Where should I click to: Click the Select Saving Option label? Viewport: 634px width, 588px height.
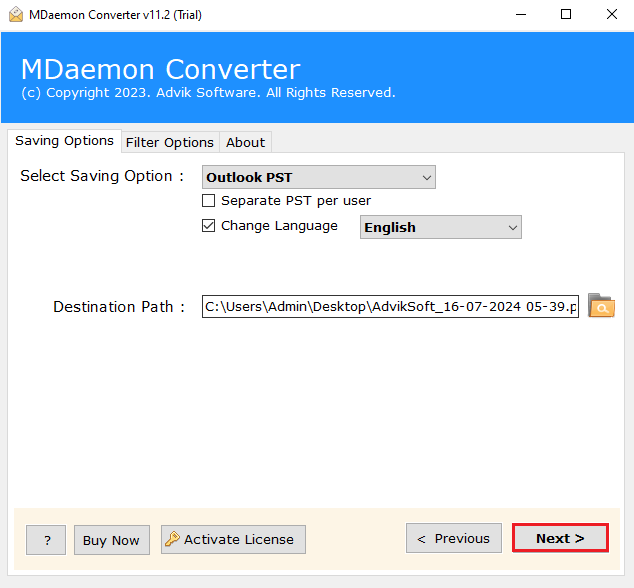102,176
